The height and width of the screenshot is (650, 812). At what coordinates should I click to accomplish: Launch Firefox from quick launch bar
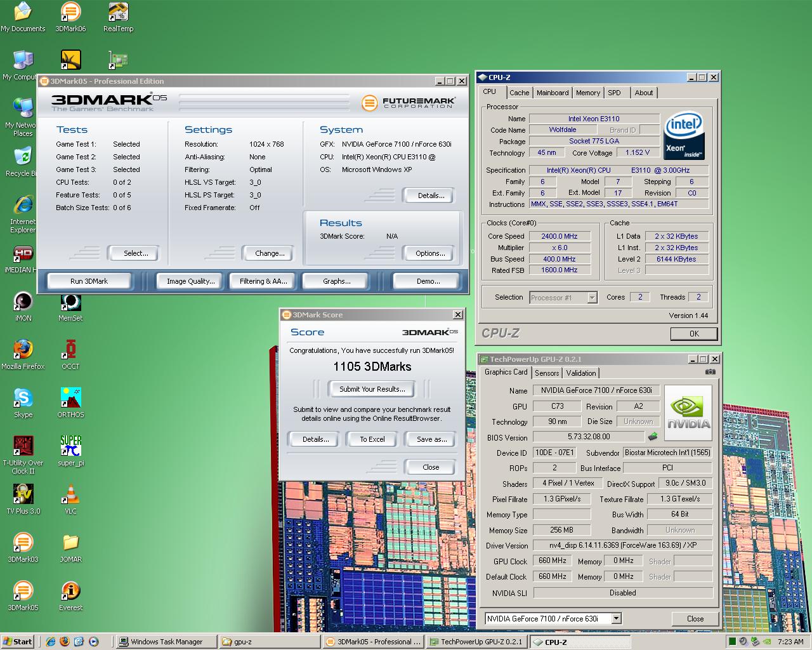point(65,642)
